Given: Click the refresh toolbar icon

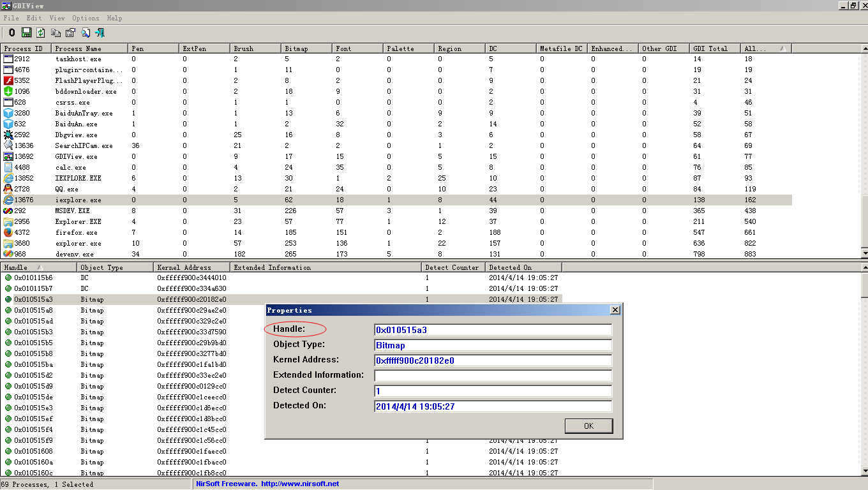Looking at the screenshot, I should click(x=41, y=33).
